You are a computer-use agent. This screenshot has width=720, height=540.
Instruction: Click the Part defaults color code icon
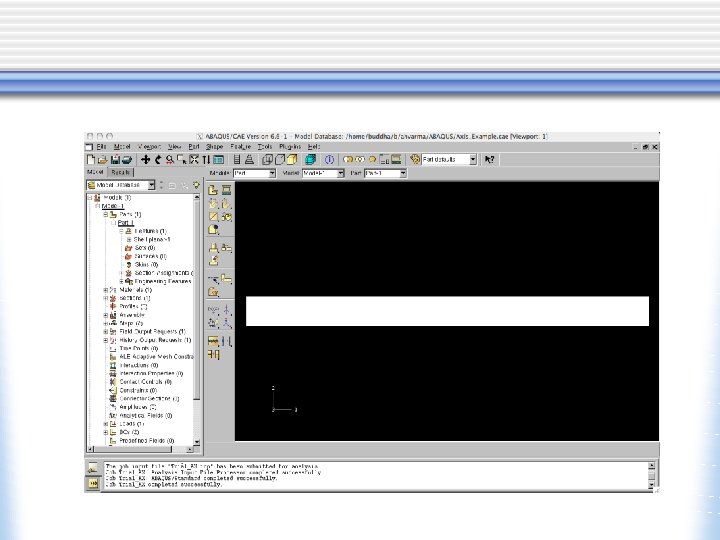(415, 159)
